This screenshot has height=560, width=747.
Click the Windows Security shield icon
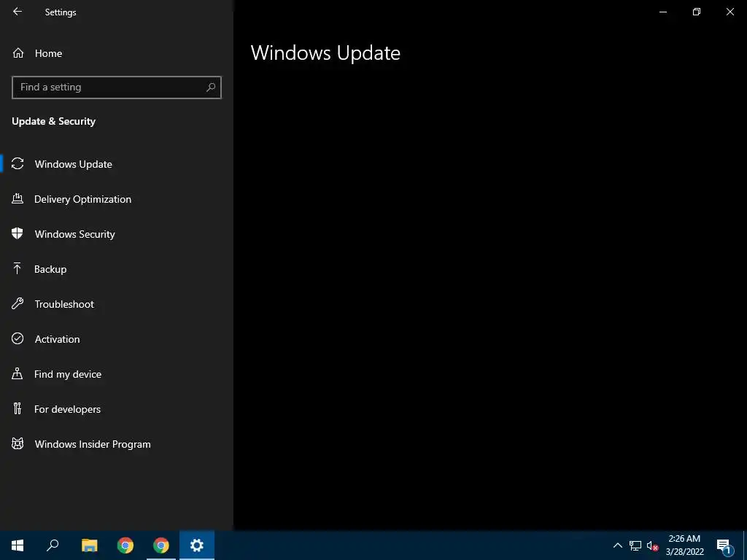pos(18,233)
